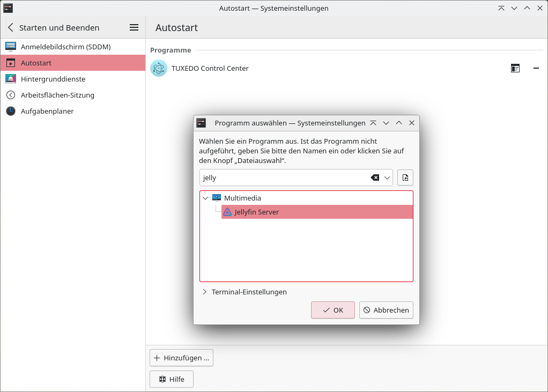Click the back arrow beside Starten und Beenden

(10, 27)
